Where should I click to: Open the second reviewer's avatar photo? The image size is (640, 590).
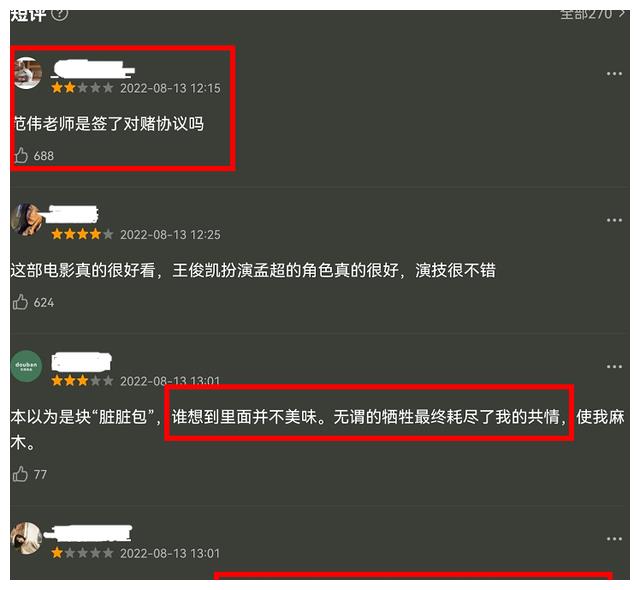point(27,219)
